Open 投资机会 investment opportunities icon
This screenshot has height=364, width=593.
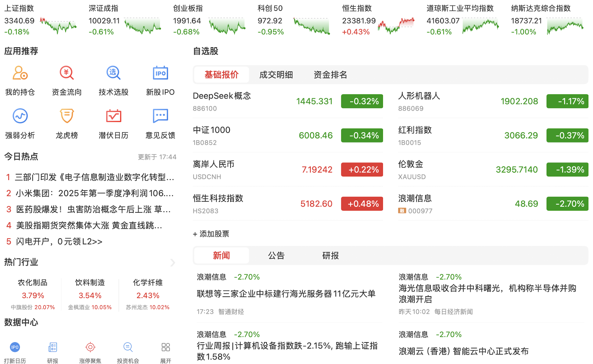coord(128,347)
